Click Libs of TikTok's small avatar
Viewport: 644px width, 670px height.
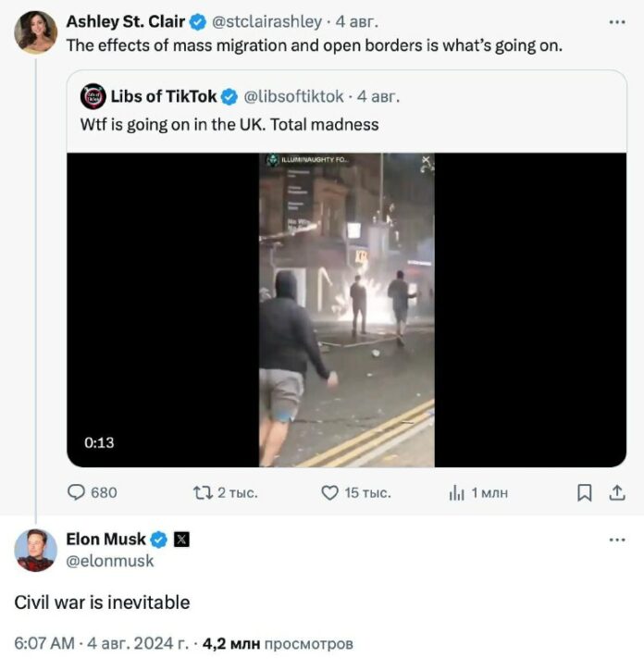[92, 96]
